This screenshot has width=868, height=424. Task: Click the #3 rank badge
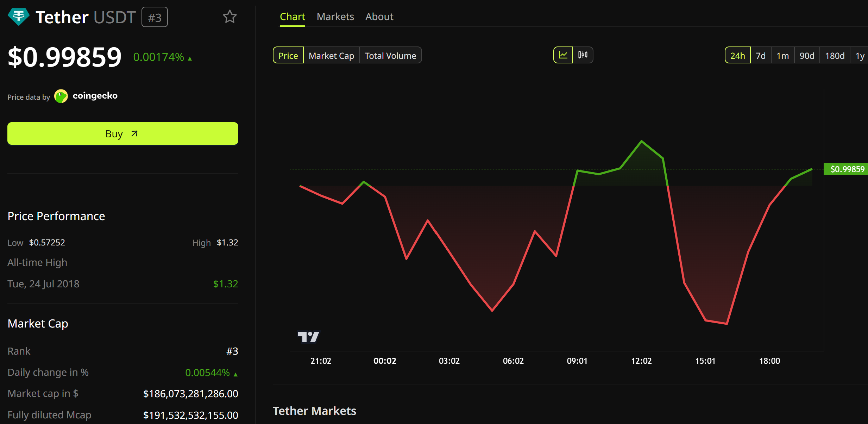(x=155, y=17)
